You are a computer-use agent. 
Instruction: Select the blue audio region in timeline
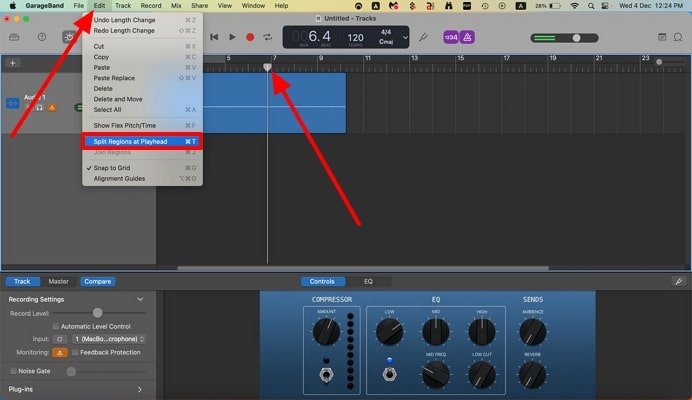pyautogui.click(x=274, y=103)
